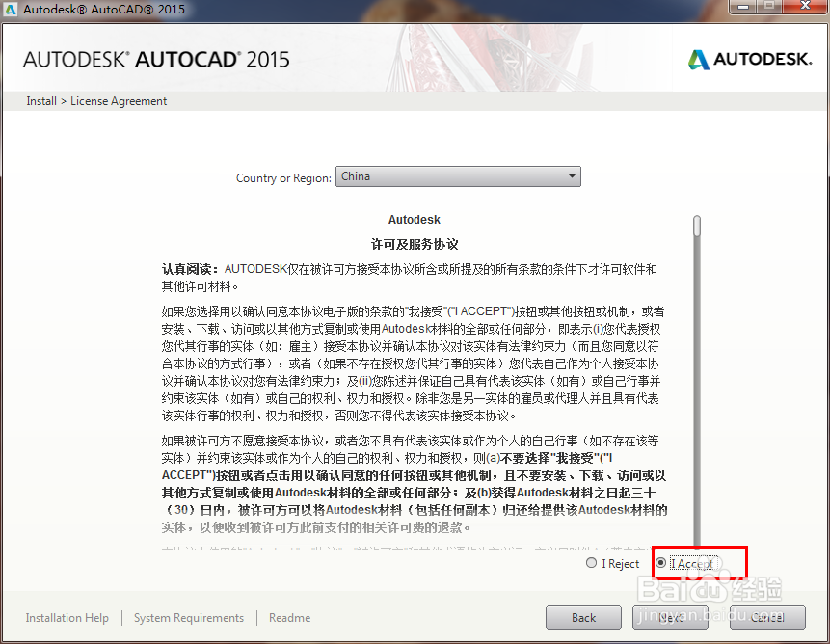Open the Installation Help link
The height and width of the screenshot is (644, 830).
click(67, 618)
